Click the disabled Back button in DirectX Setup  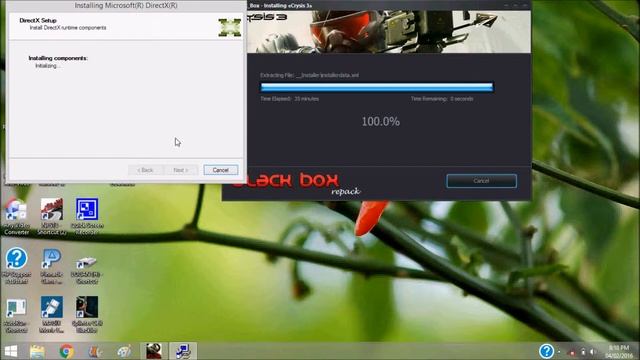point(145,170)
